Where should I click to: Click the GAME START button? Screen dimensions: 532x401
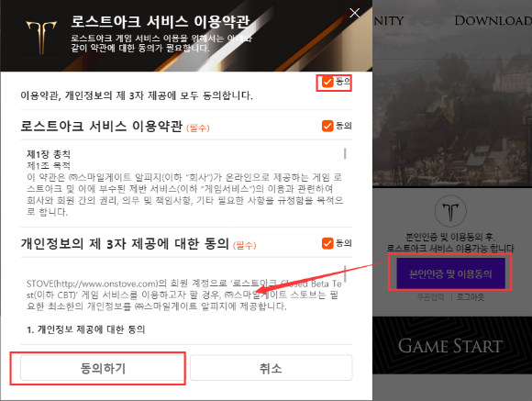(450, 346)
